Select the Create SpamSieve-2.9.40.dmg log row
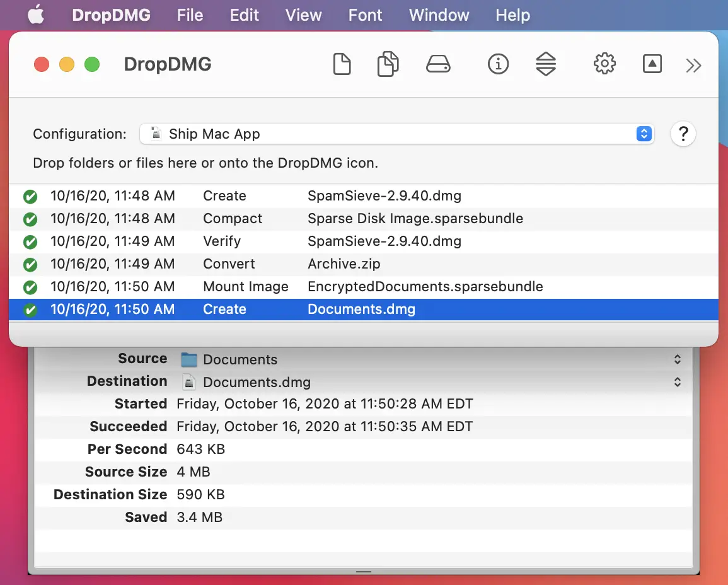728x585 pixels. [x=364, y=196]
